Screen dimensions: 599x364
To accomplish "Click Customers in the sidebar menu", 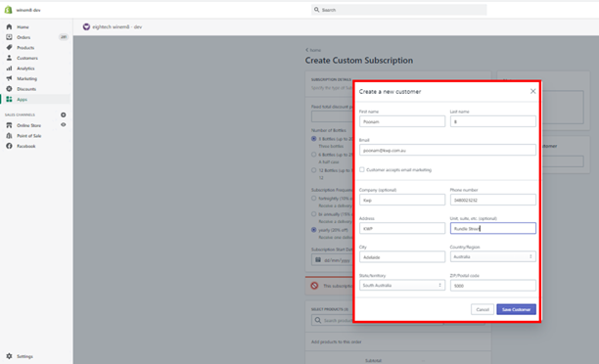I will click(x=27, y=58).
